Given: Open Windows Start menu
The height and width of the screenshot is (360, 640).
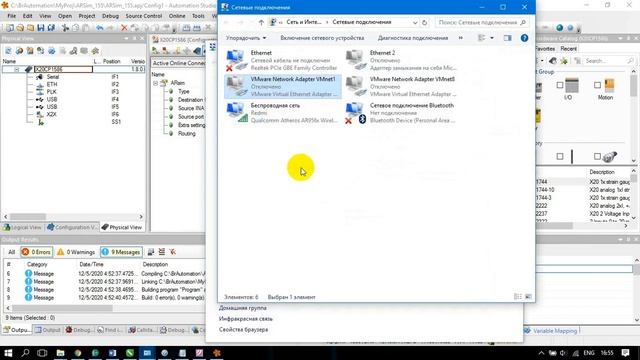Looking at the screenshot, I should [8, 353].
